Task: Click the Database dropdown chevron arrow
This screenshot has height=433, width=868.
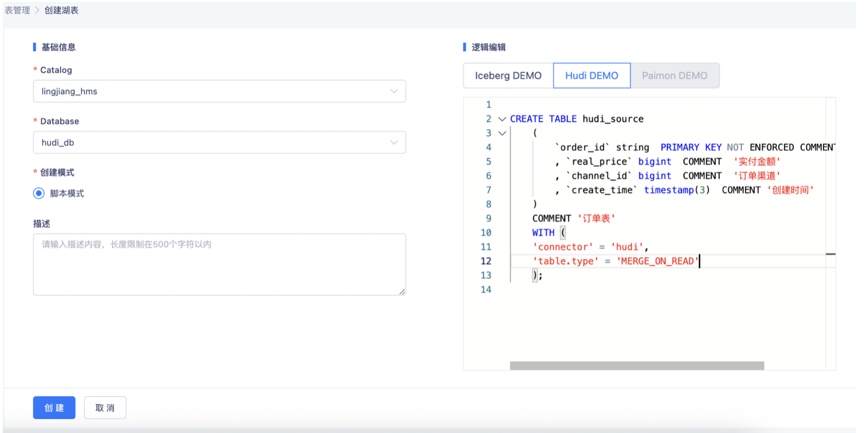Action: tap(394, 142)
